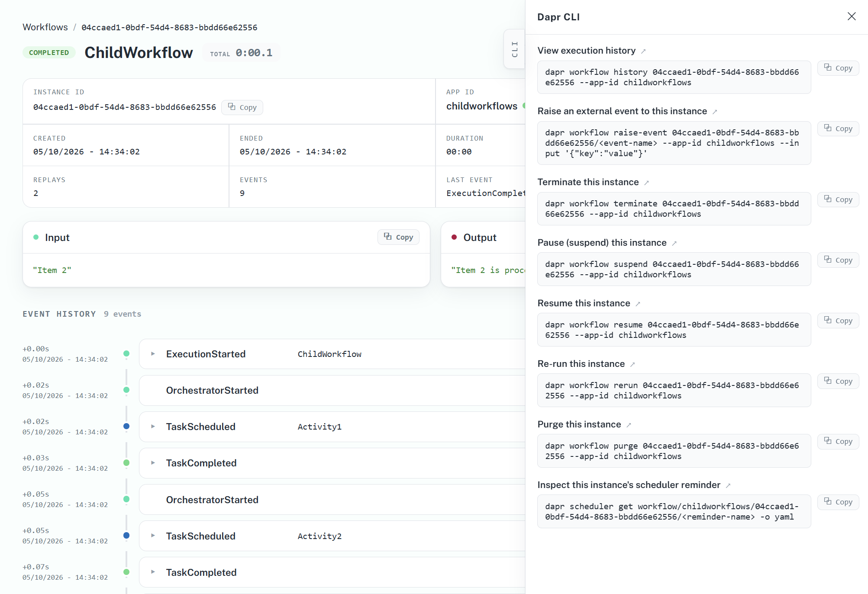This screenshot has width=868, height=594.
Task: Copy the suspend command
Action: pyautogui.click(x=838, y=260)
